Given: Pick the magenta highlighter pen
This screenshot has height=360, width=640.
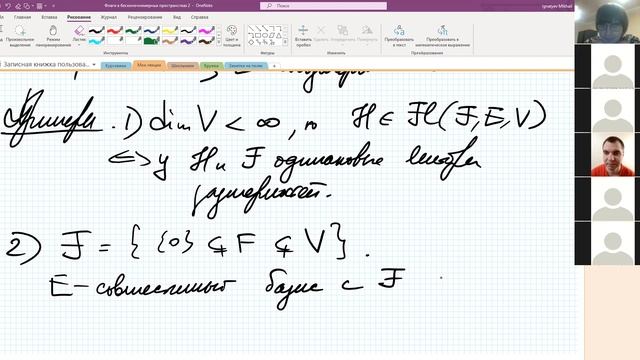Looking at the screenshot, I should point(207,31).
